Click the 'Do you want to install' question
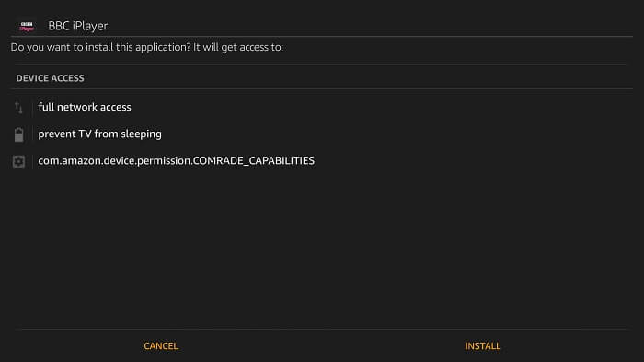The height and width of the screenshot is (362, 644). coord(100,47)
